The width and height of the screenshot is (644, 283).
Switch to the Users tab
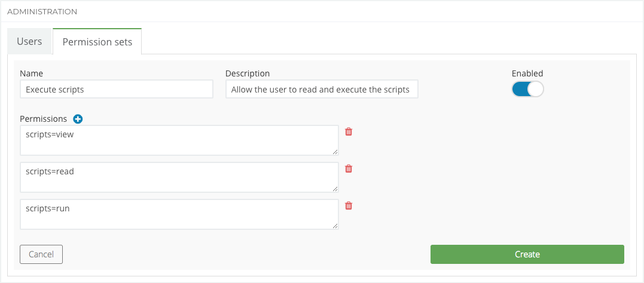(29, 42)
